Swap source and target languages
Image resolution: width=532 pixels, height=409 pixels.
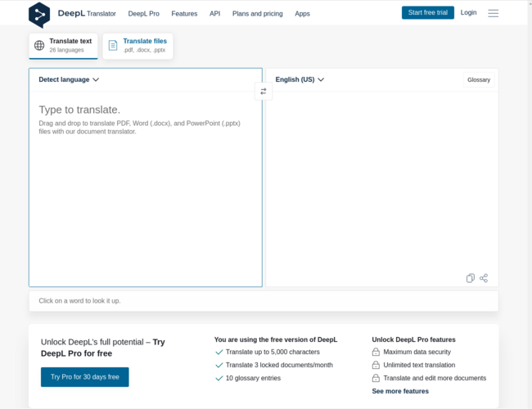coord(264,92)
